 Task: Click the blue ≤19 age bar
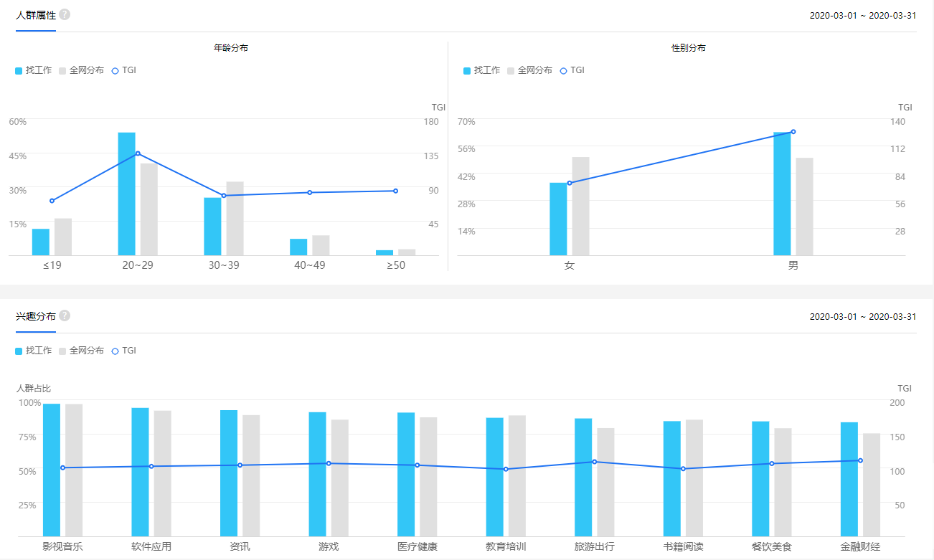click(x=41, y=242)
